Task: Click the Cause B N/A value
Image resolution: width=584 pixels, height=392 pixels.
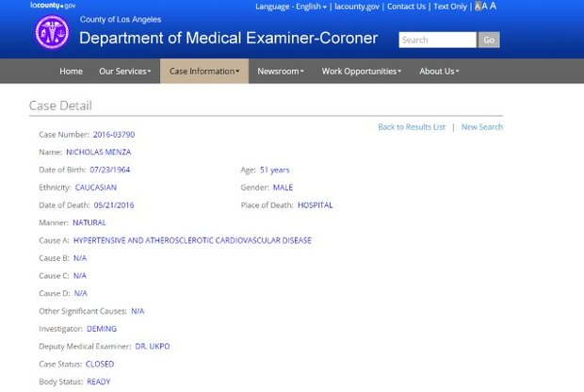Action: 80,258
